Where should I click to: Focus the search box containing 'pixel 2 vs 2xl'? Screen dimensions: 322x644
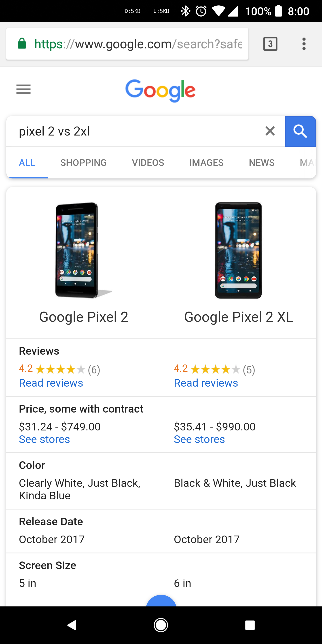click(x=135, y=131)
